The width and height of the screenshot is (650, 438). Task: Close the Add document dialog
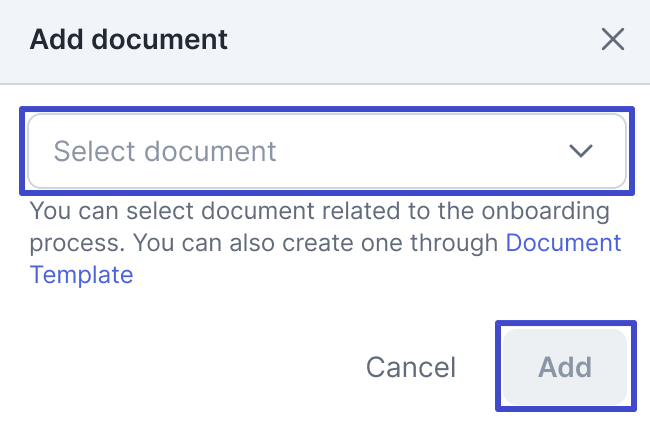(612, 40)
